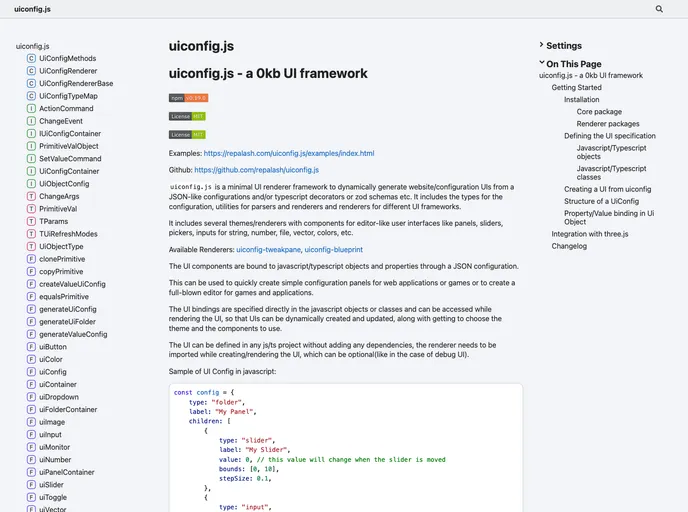The height and width of the screenshot is (512, 688).
Task: Select uiconfig.js root in the sidebar
Action: (x=32, y=46)
